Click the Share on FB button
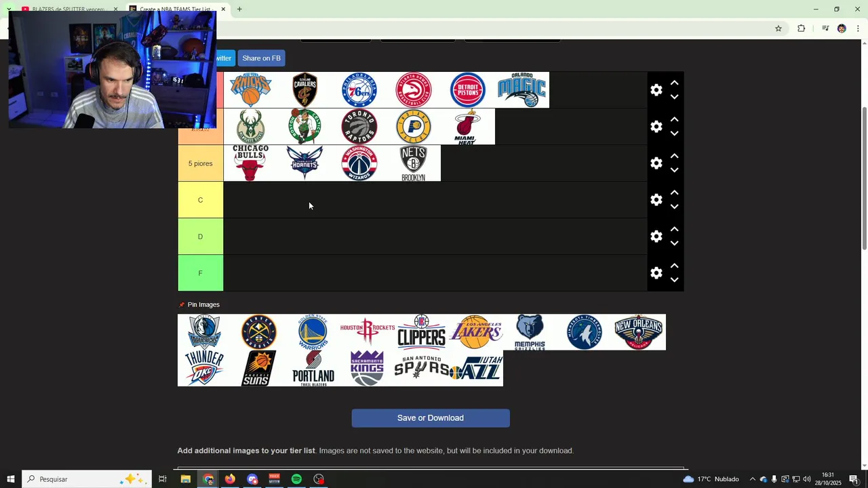 261,58
